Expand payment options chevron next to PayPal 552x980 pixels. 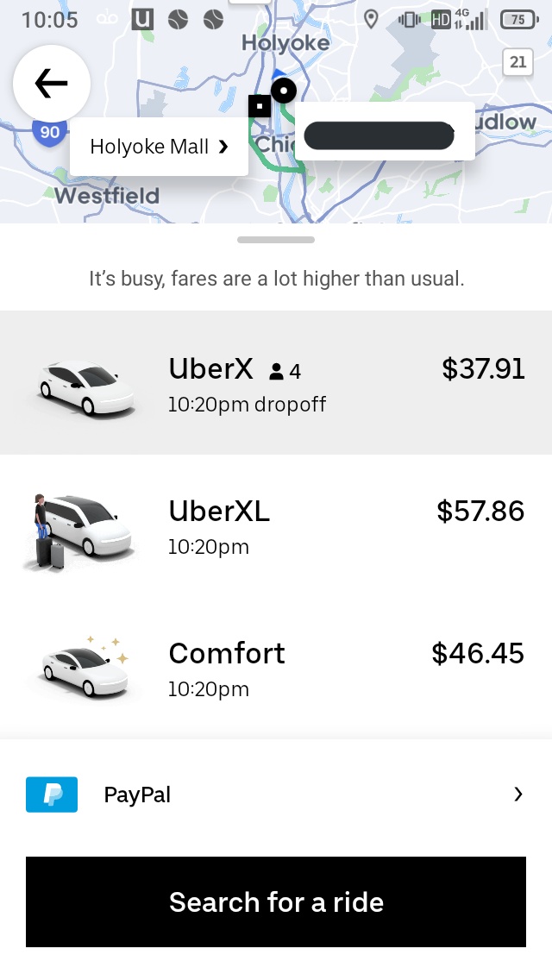pyautogui.click(x=517, y=795)
